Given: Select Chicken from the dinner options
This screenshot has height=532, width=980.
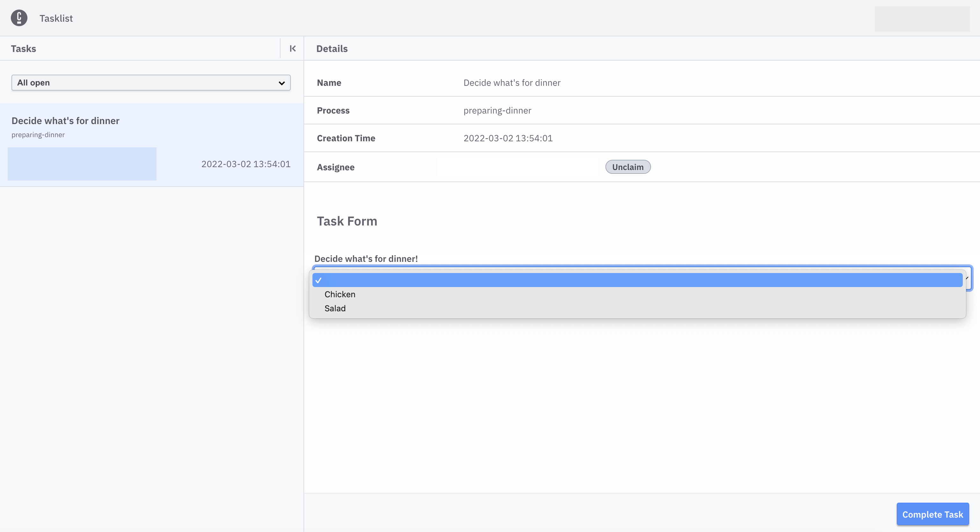Looking at the screenshot, I should click(x=340, y=294).
